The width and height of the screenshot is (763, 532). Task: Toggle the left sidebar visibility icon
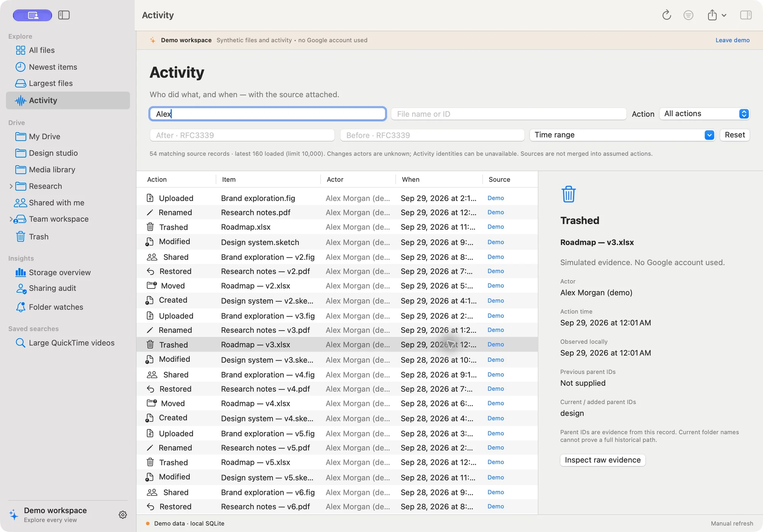[x=64, y=15]
